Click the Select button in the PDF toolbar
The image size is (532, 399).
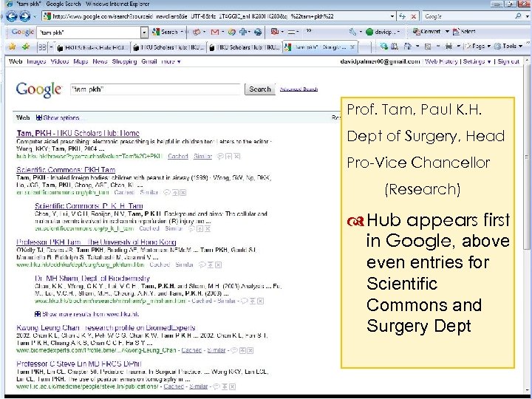coord(464,32)
